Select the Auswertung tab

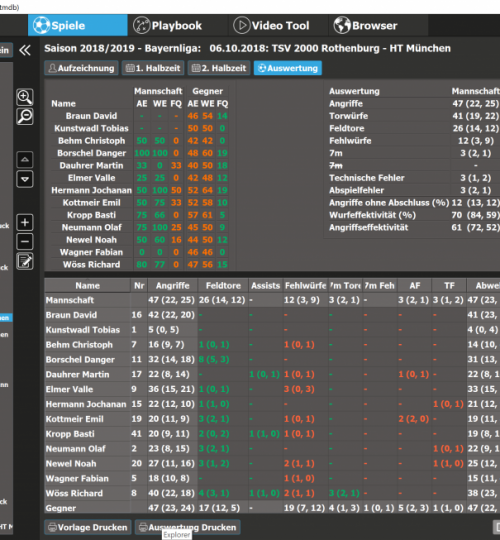pyautogui.click(x=288, y=68)
